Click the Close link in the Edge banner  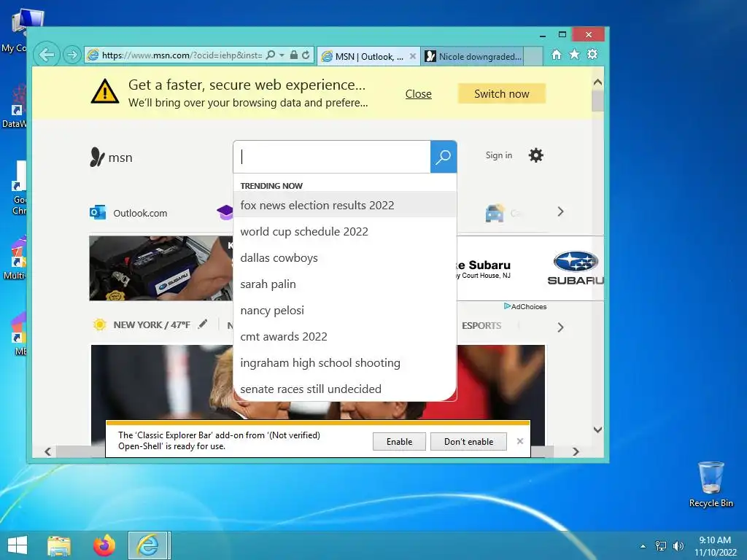point(418,94)
